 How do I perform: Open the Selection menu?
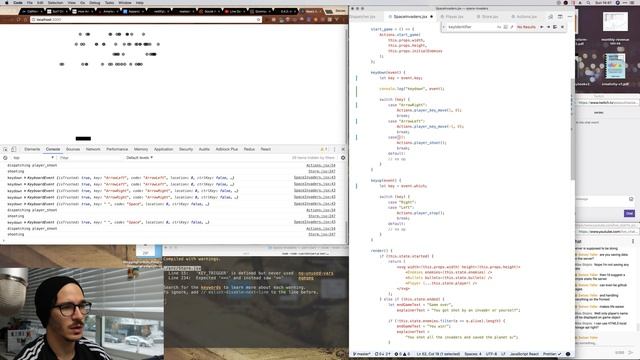click(55, 2)
